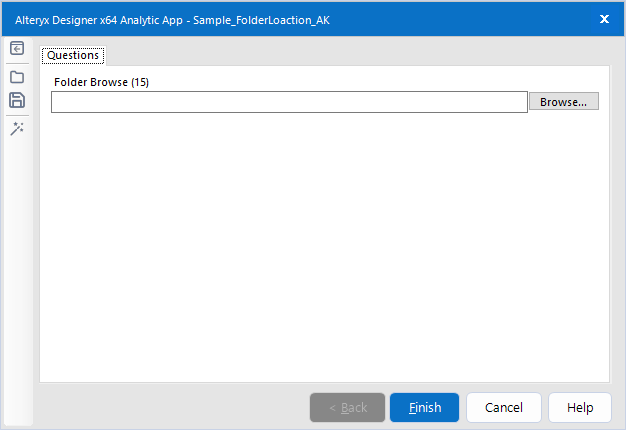Open Help for this dialog
Screen dimensions: 626x430
(x=580, y=408)
